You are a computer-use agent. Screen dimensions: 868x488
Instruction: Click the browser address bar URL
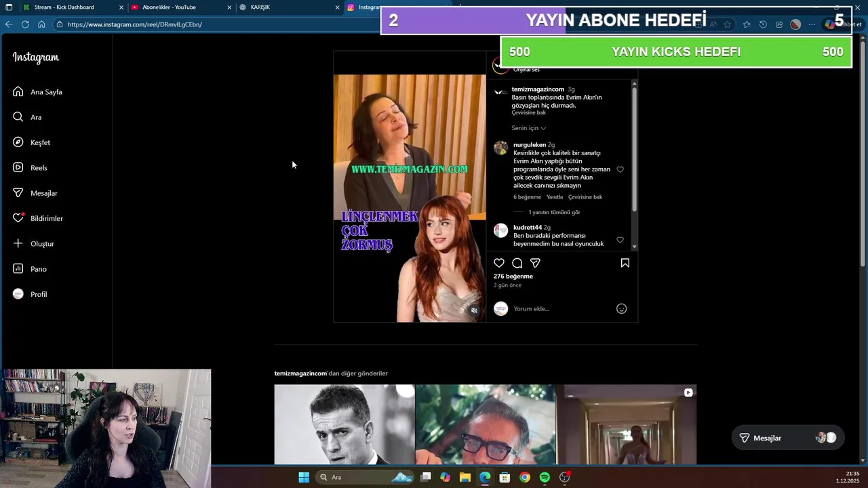click(x=135, y=24)
